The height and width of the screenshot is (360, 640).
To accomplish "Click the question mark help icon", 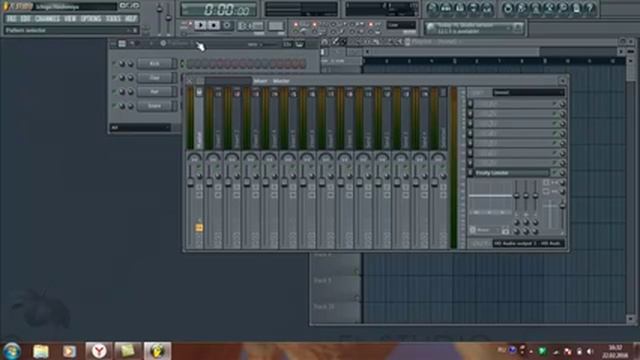I will coord(590,8).
